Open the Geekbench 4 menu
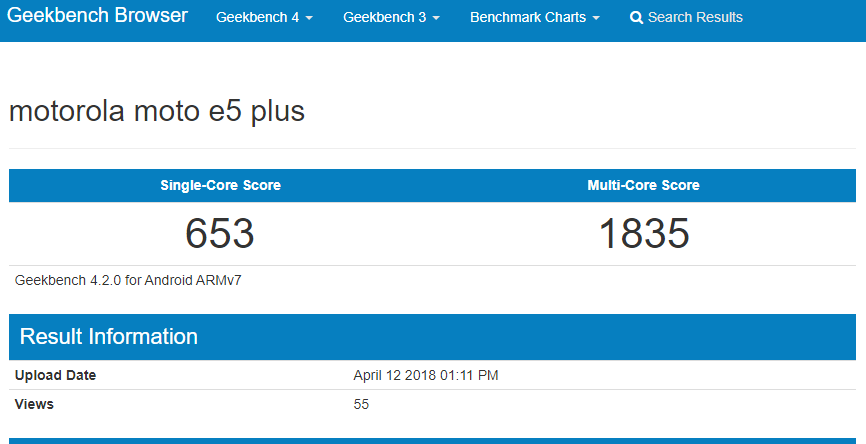 [x=264, y=18]
